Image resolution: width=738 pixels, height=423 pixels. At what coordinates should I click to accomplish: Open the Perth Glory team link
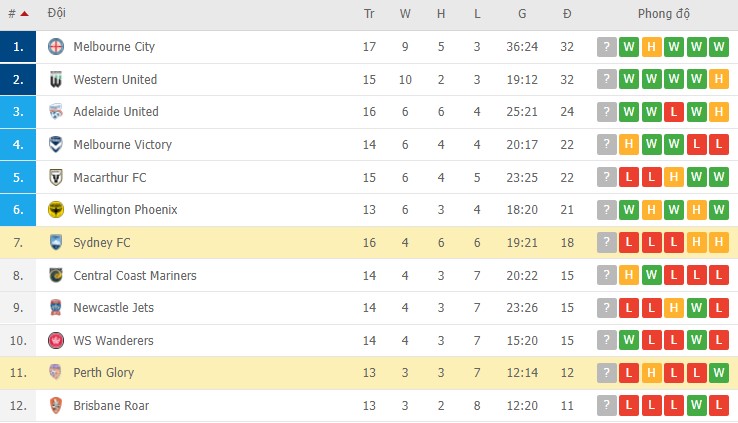[104, 373]
